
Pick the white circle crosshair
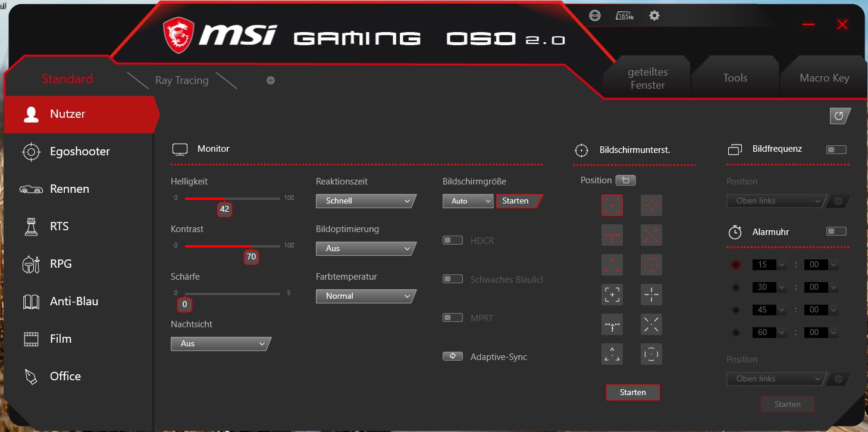tap(651, 354)
